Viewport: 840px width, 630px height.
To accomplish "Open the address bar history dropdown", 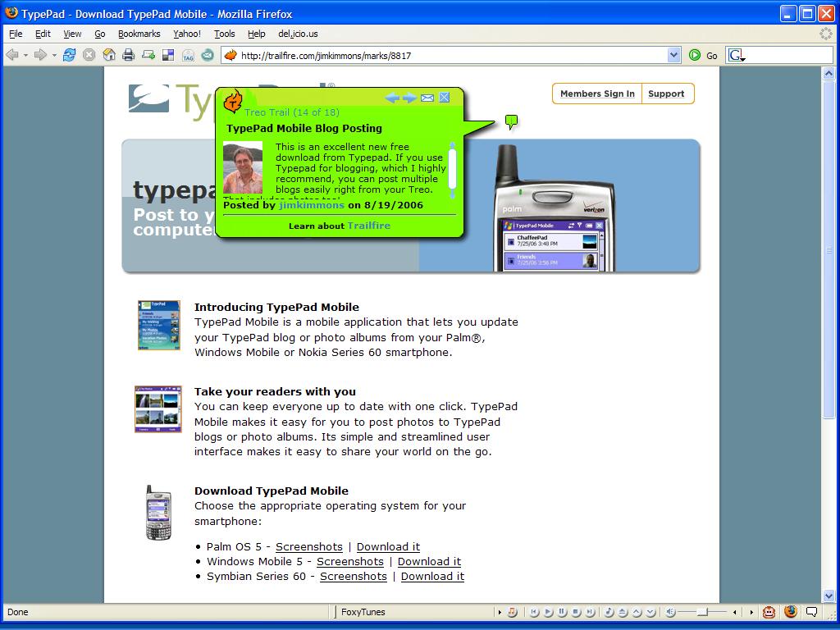I will (674, 55).
